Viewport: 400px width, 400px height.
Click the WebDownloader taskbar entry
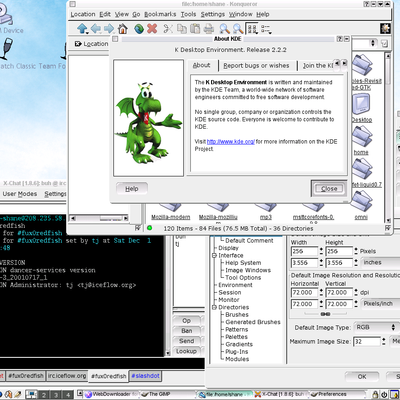pos(112,394)
